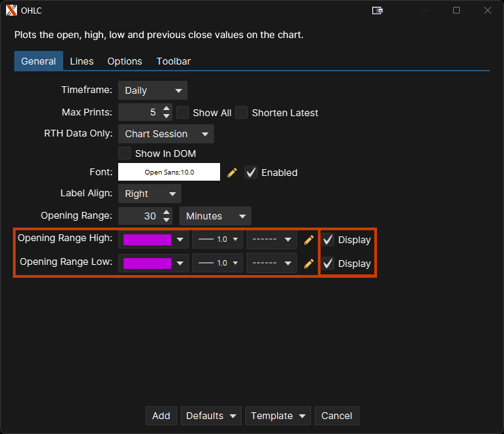The image size is (504, 434).
Task: Expand the RTH Data Only Chart Session dropdown
Action: click(166, 134)
